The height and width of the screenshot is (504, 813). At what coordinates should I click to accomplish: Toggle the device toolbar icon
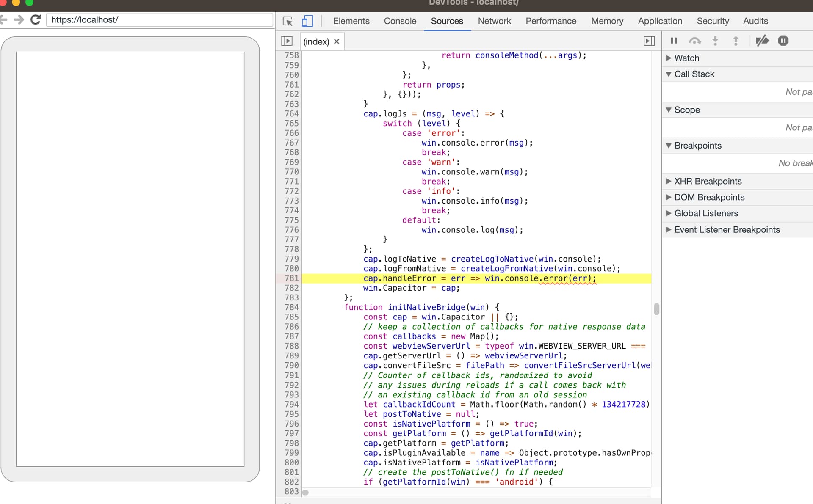(x=307, y=21)
